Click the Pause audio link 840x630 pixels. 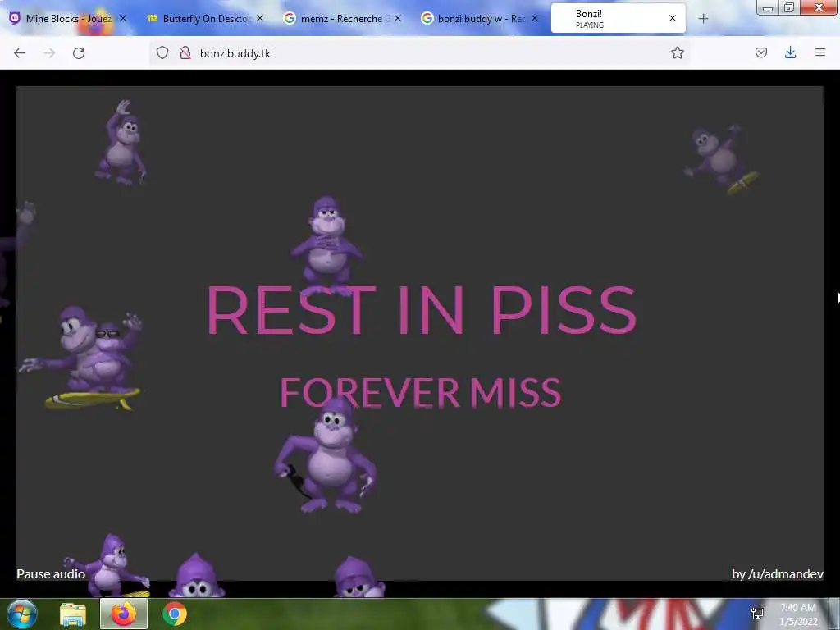click(x=51, y=573)
